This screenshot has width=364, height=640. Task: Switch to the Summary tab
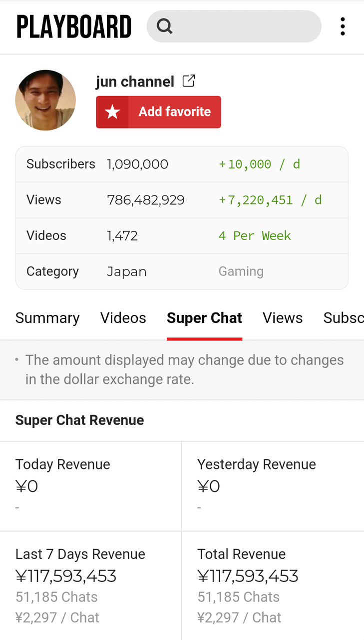point(47,318)
